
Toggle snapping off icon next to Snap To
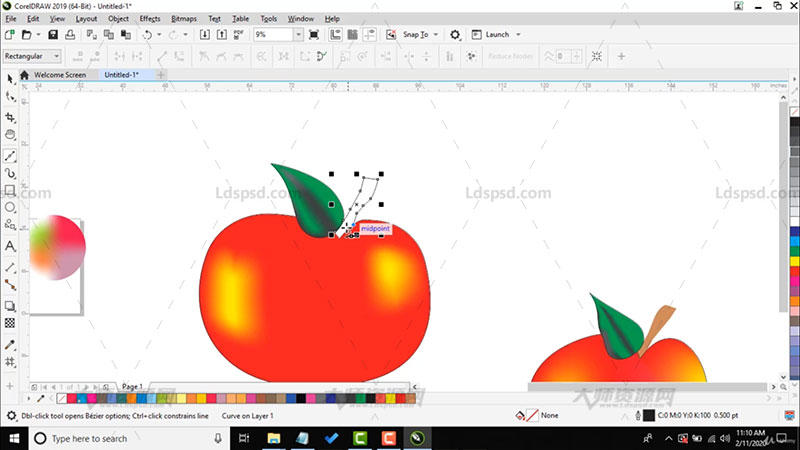tap(391, 35)
